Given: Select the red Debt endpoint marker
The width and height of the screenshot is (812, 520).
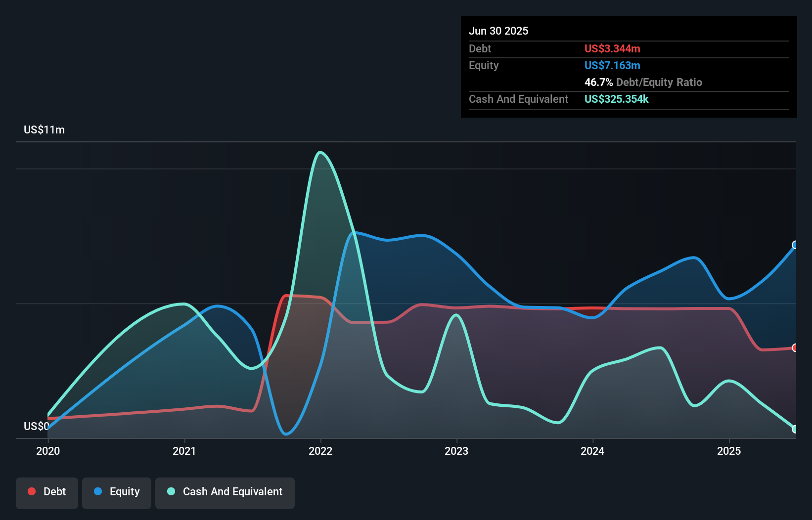Looking at the screenshot, I should click(795, 348).
